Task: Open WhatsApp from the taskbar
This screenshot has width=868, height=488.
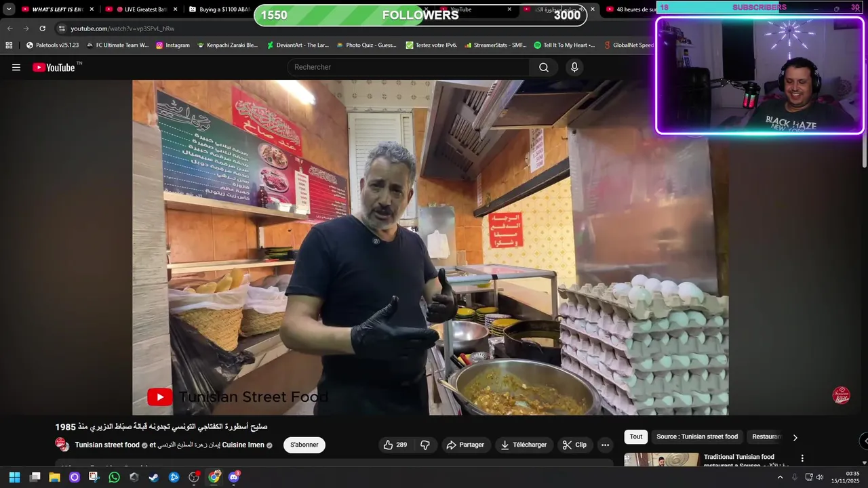Action: tap(114, 477)
